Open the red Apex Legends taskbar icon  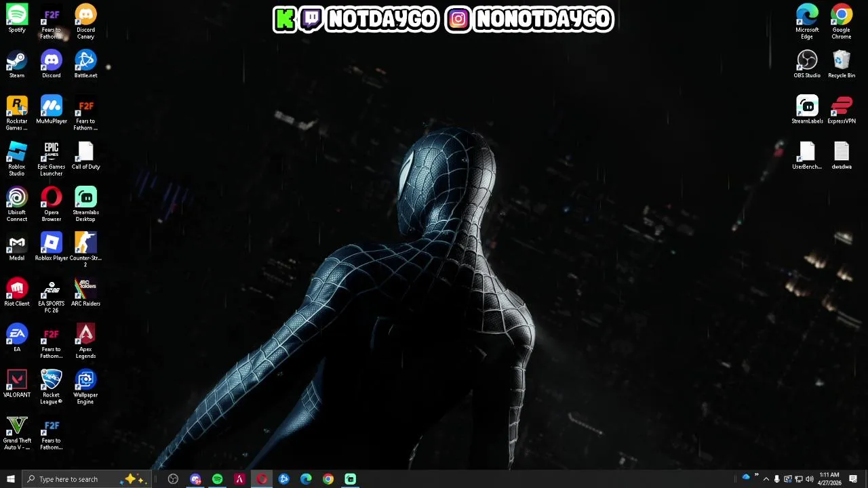pos(239,479)
